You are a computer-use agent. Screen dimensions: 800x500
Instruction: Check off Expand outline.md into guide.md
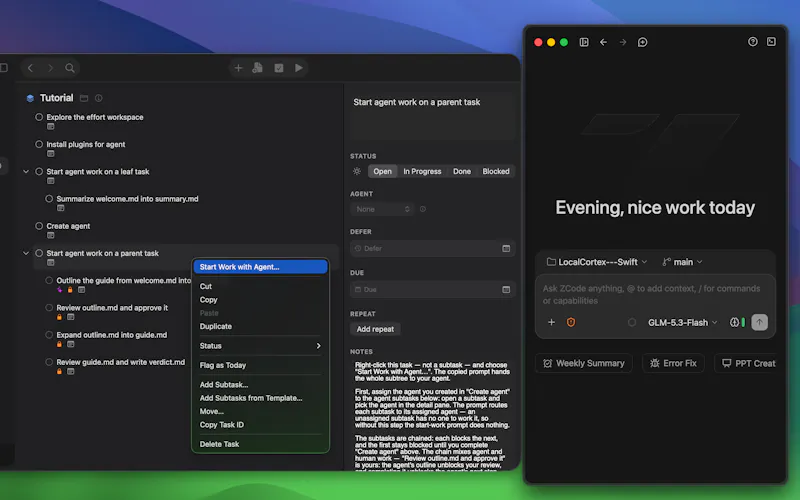(49, 335)
